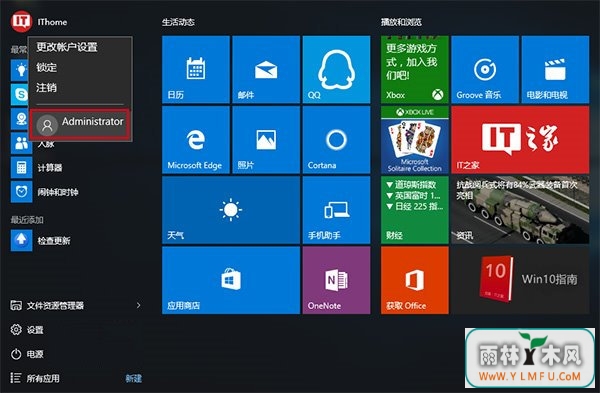Choose 注销 to sign out
The image size is (600, 393).
click(x=47, y=88)
